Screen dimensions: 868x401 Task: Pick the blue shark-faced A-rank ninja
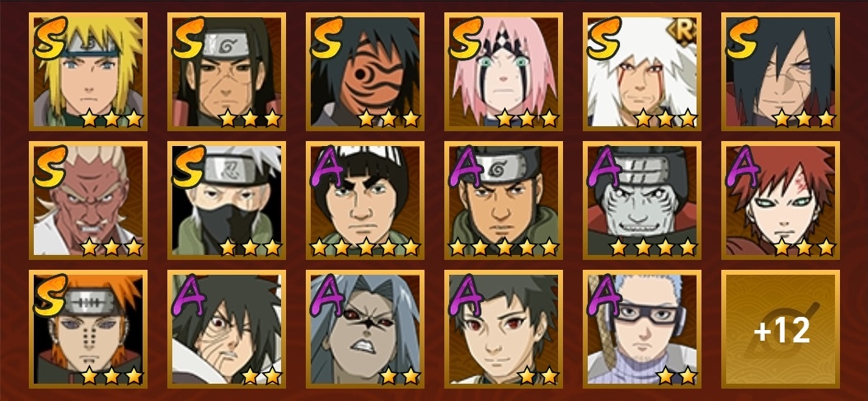(x=641, y=200)
